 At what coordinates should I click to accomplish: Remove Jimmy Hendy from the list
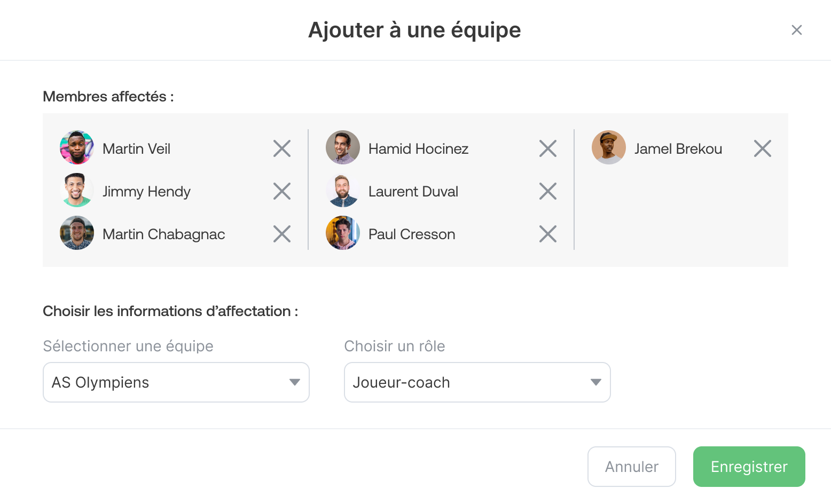[282, 191]
